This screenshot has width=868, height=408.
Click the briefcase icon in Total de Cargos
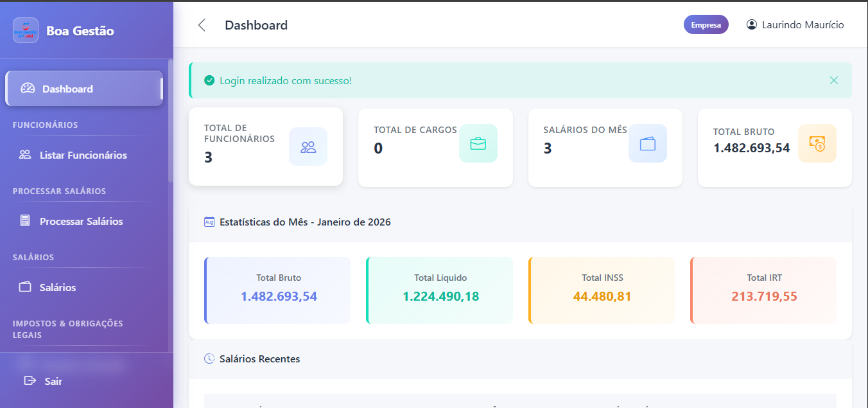(x=478, y=143)
